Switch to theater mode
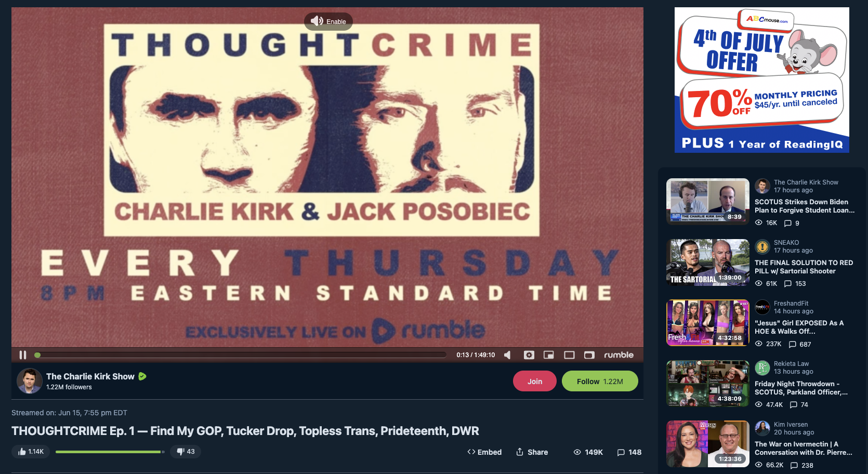 point(570,355)
